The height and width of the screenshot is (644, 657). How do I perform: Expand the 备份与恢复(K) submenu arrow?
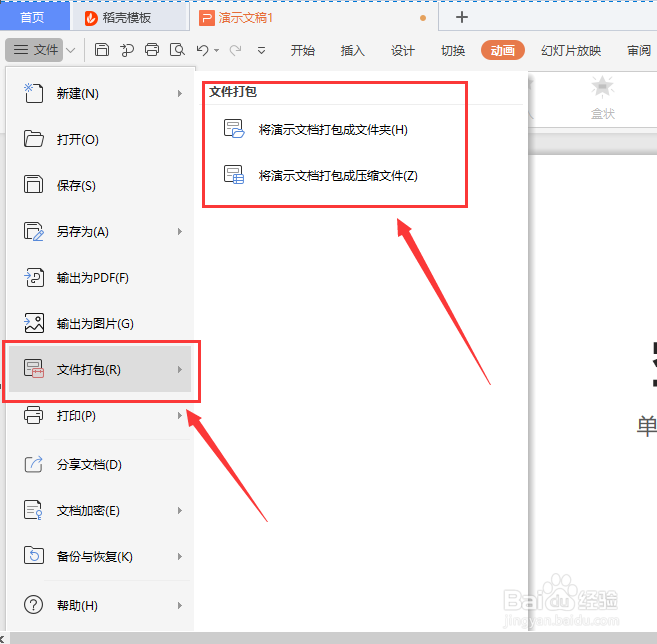point(180,556)
